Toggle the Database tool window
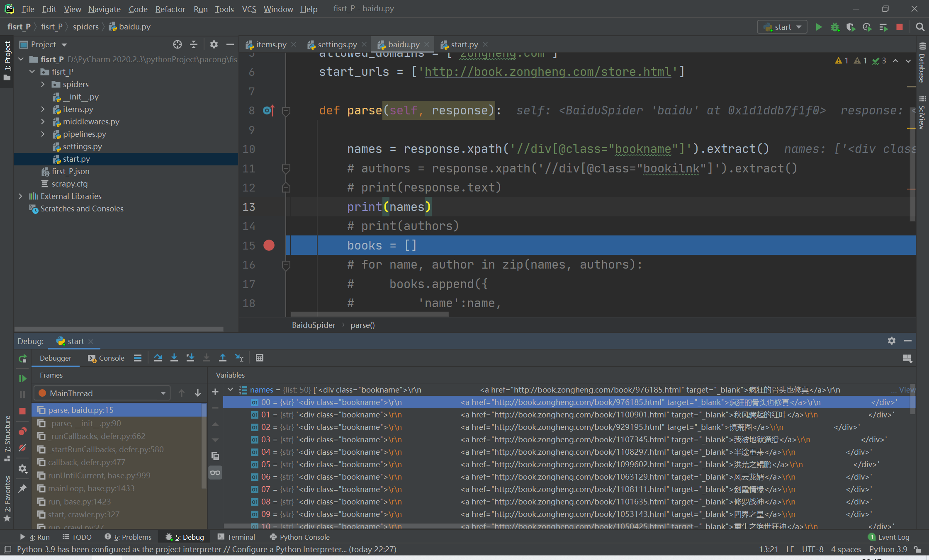 922,63
